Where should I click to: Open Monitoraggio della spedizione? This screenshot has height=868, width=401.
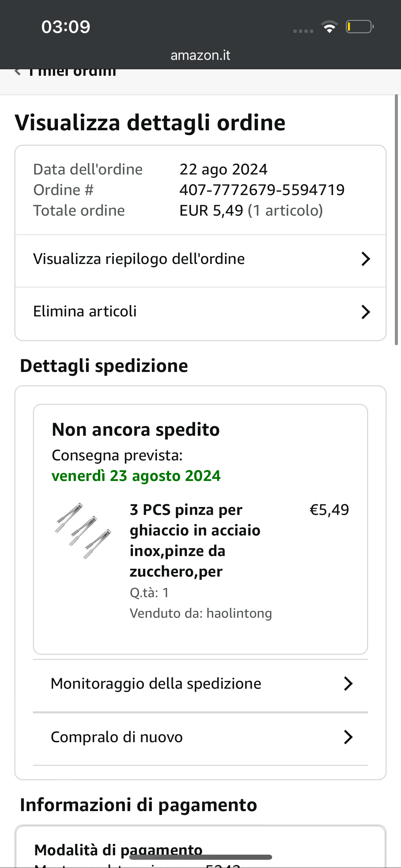pos(156,684)
